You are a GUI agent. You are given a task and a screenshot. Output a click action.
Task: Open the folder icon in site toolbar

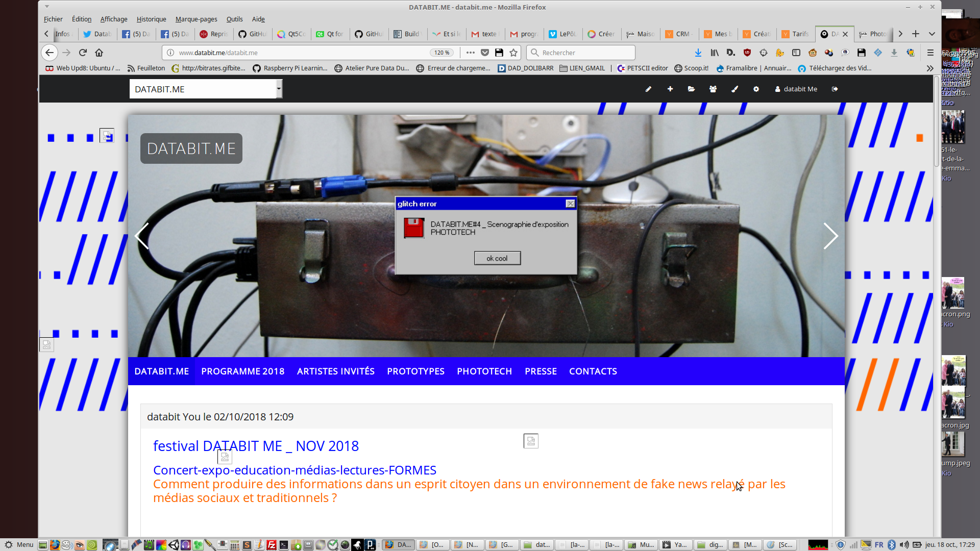point(691,89)
